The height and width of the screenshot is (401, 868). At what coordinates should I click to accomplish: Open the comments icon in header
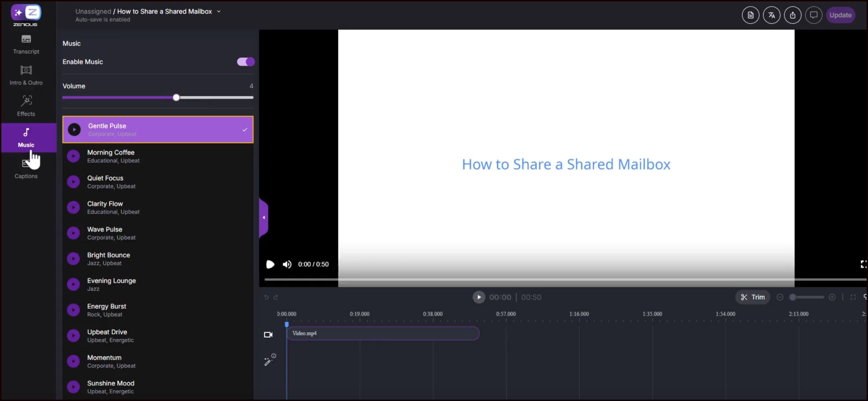pyautogui.click(x=814, y=15)
